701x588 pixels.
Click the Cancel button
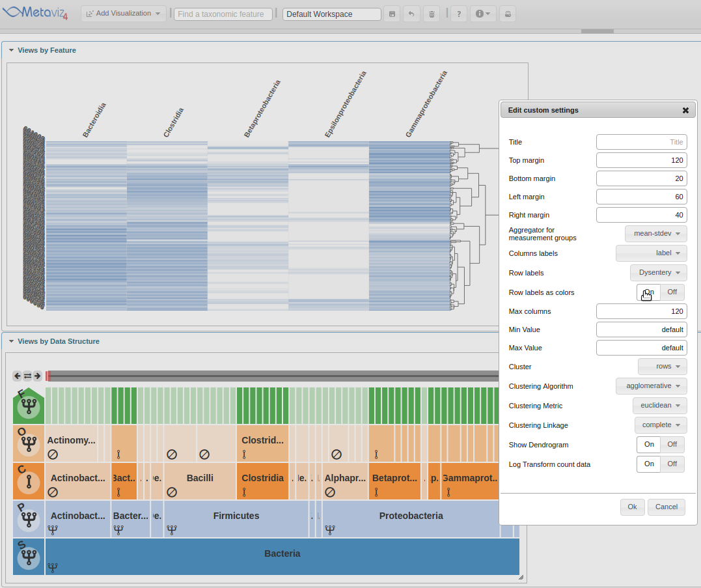[666, 507]
